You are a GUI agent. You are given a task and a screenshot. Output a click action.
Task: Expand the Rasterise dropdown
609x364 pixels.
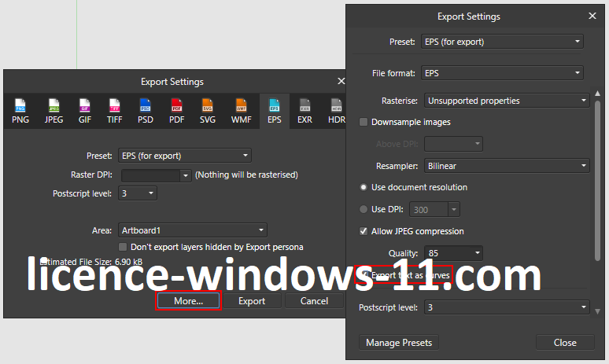(x=507, y=101)
